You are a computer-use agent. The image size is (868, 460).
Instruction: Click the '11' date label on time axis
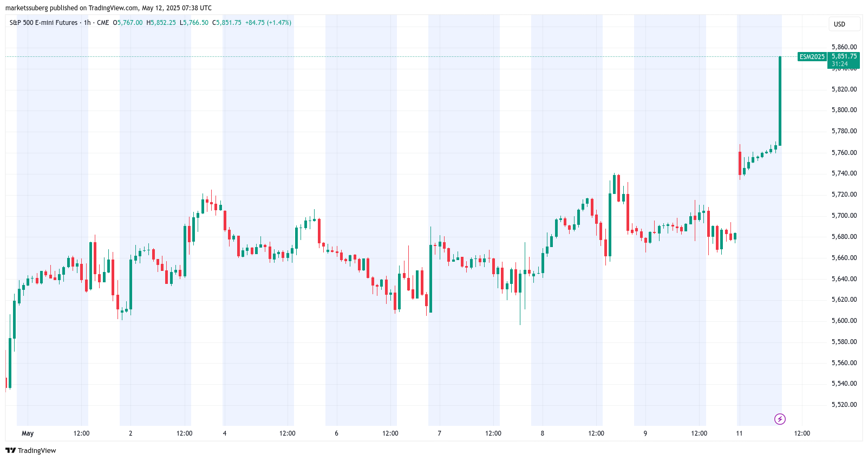[x=739, y=433]
